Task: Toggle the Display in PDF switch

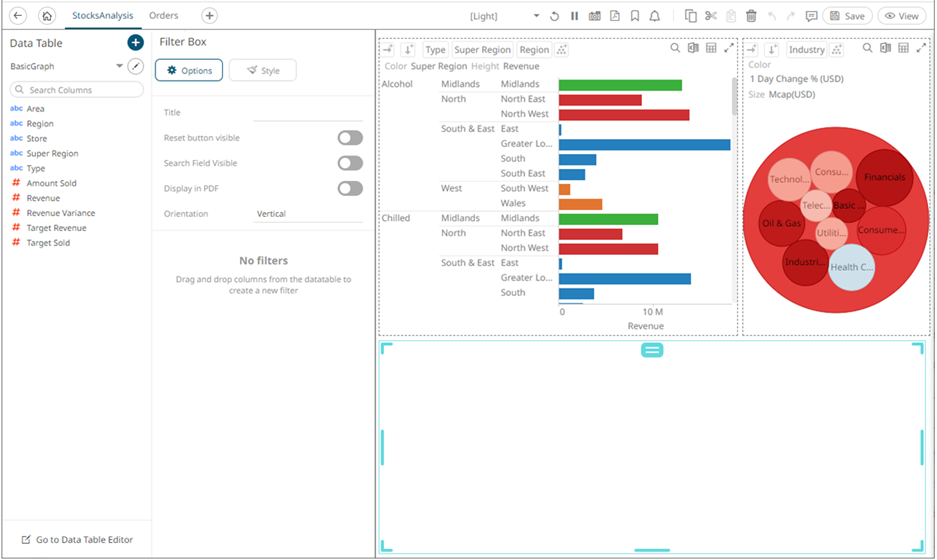Action: (x=349, y=188)
